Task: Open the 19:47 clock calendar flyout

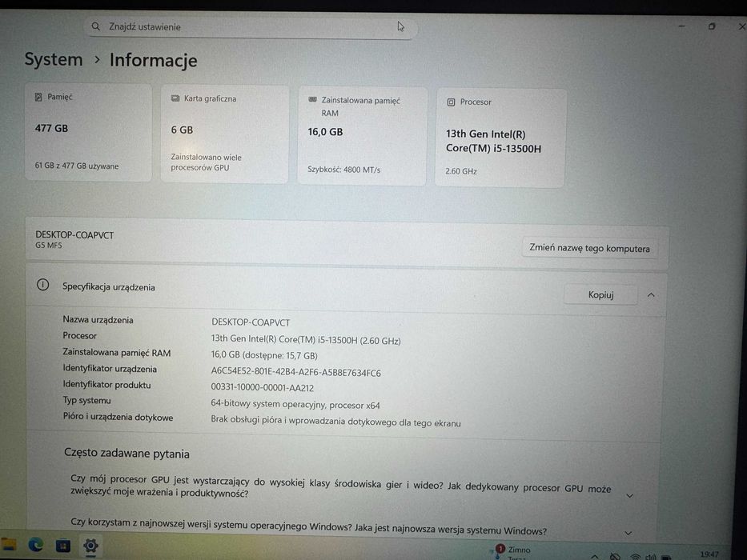Action: pos(709,554)
